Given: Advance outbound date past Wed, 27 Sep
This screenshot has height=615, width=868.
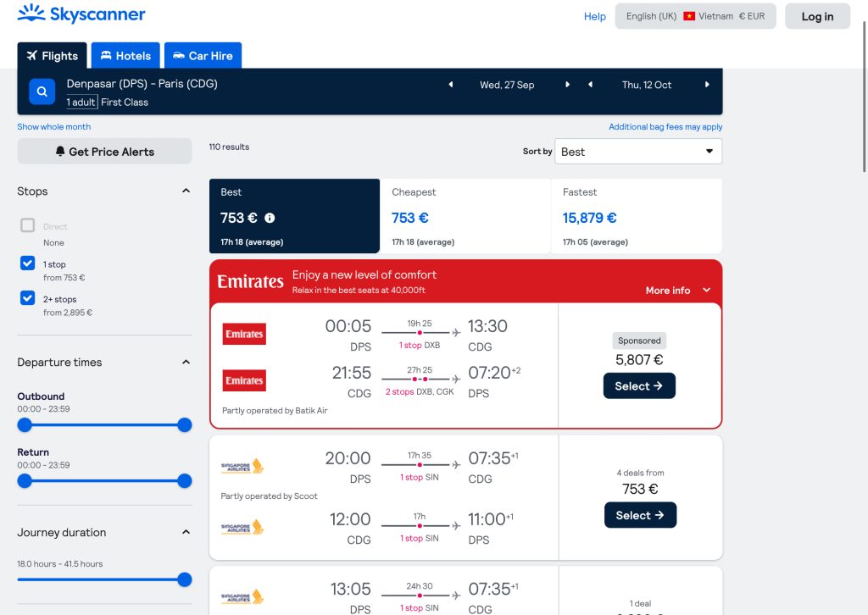Looking at the screenshot, I should coord(567,85).
